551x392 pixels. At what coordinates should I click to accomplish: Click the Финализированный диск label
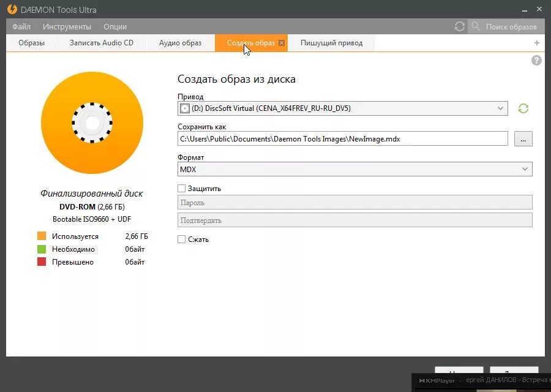click(x=92, y=194)
